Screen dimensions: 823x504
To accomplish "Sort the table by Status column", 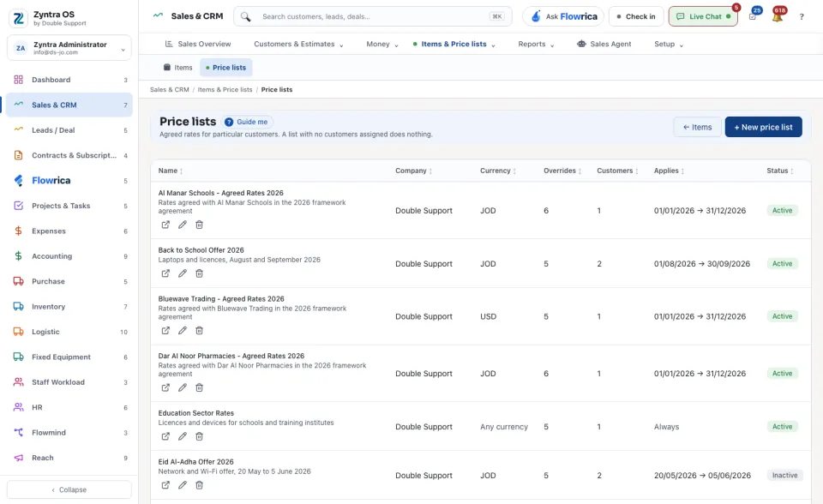I will point(780,171).
